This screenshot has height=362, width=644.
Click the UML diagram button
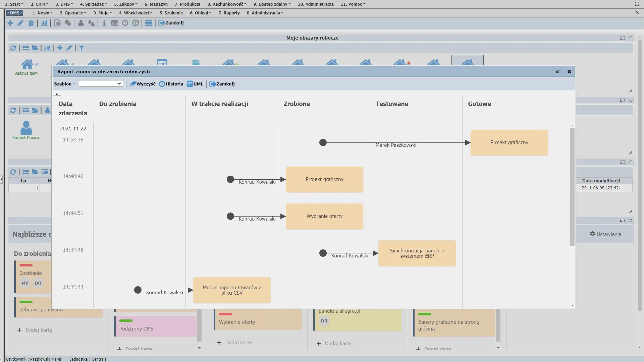[x=195, y=84]
